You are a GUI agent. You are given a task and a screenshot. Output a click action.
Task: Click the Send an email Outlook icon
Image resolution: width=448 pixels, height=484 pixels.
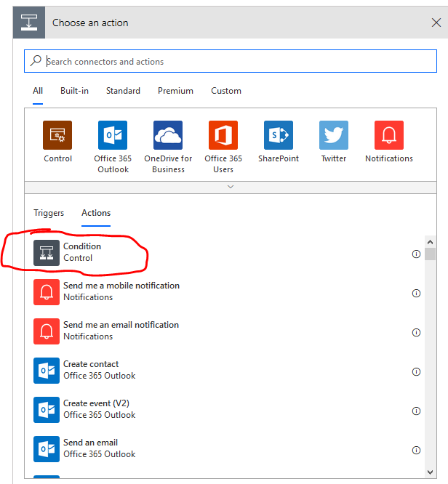click(x=47, y=449)
